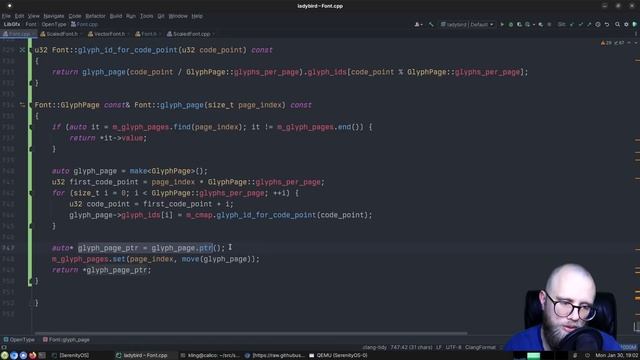
Task: Click the Git push arrow icon
Action: click(589, 24)
